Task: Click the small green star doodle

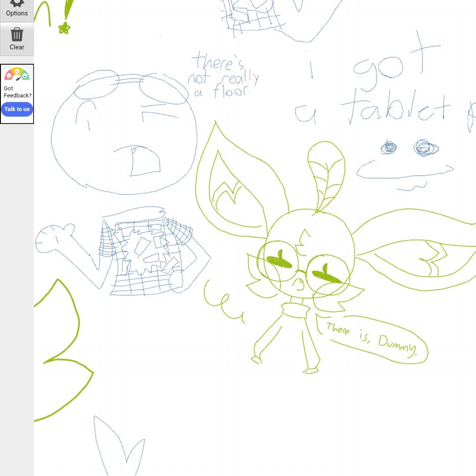Action: click(64, 29)
